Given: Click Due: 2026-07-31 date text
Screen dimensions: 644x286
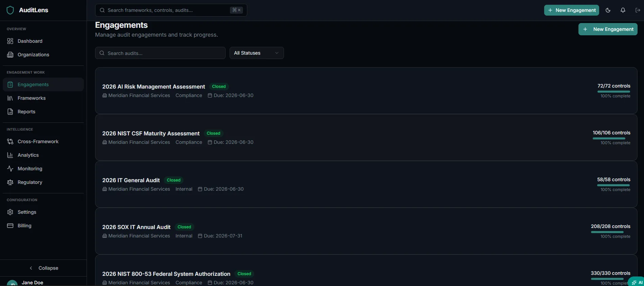Looking at the screenshot, I should (x=223, y=236).
